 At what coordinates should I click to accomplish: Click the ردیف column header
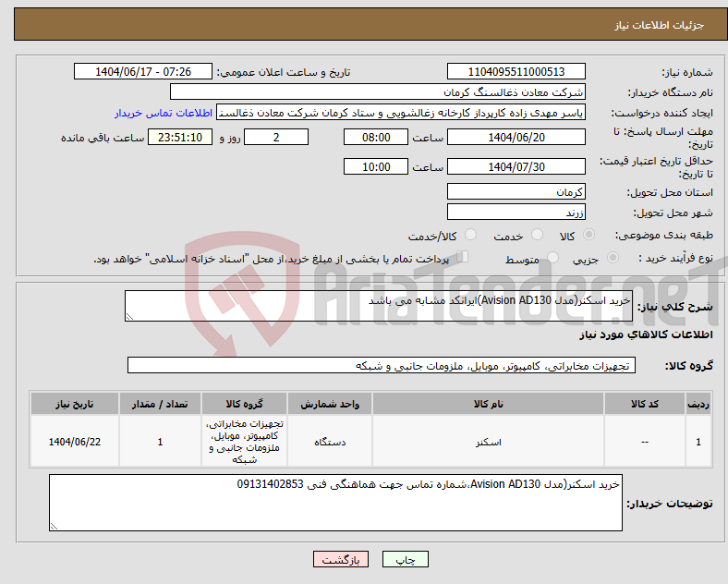coord(698,404)
